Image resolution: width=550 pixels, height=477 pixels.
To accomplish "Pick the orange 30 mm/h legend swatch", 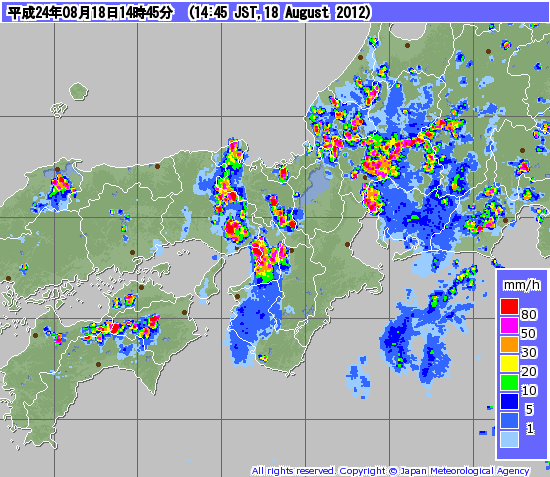I will coord(509,344).
